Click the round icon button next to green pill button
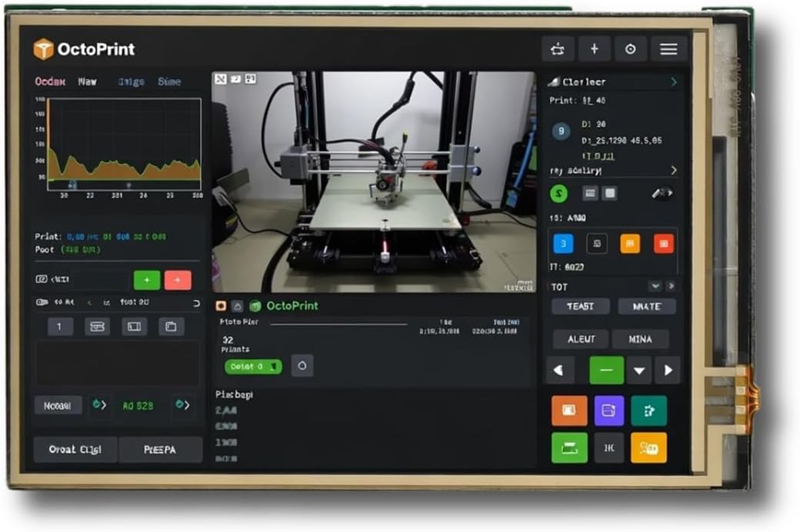The height and width of the screenshot is (532, 800). 302,366
